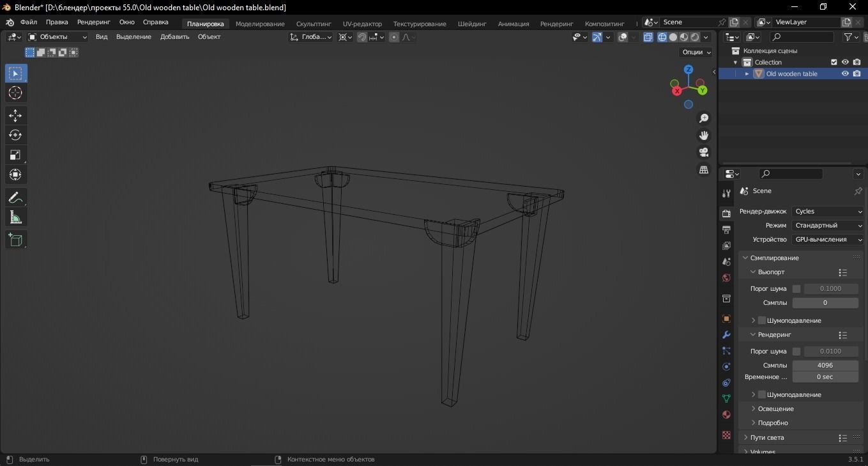The height and width of the screenshot is (466, 868).
Task: Click the Blender logo menu icon
Action: pos(10,22)
